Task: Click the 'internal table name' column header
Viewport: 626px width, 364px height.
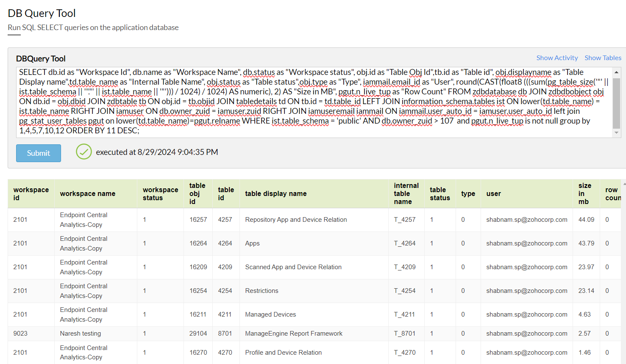Action: tap(406, 194)
